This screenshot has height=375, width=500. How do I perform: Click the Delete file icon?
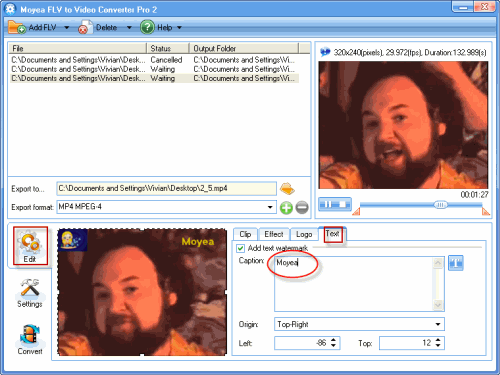pos(85,27)
